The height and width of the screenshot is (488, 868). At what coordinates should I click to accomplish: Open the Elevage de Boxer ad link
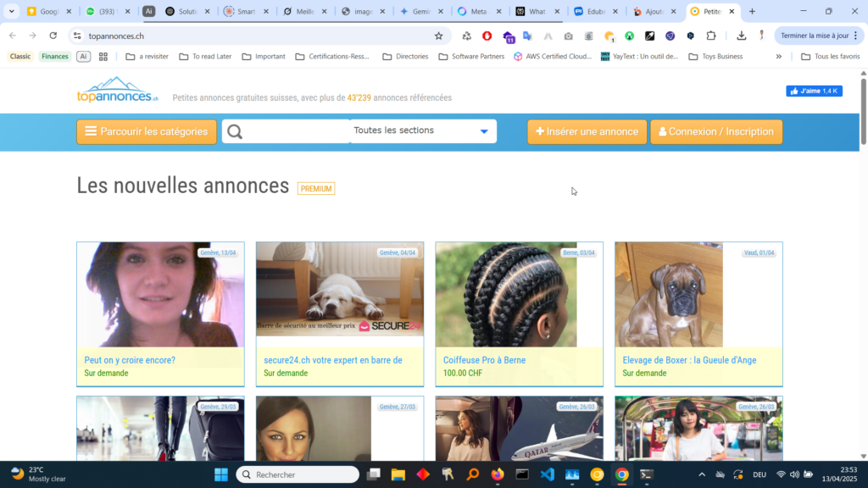(x=689, y=360)
